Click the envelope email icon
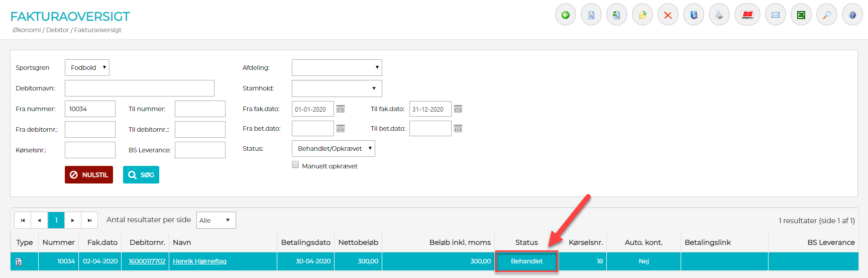 tap(775, 15)
